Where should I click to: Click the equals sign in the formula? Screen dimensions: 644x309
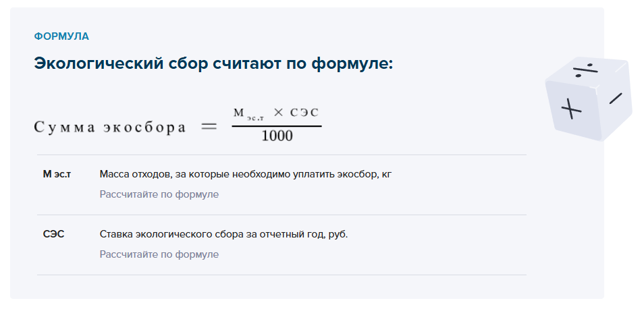point(209,126)
